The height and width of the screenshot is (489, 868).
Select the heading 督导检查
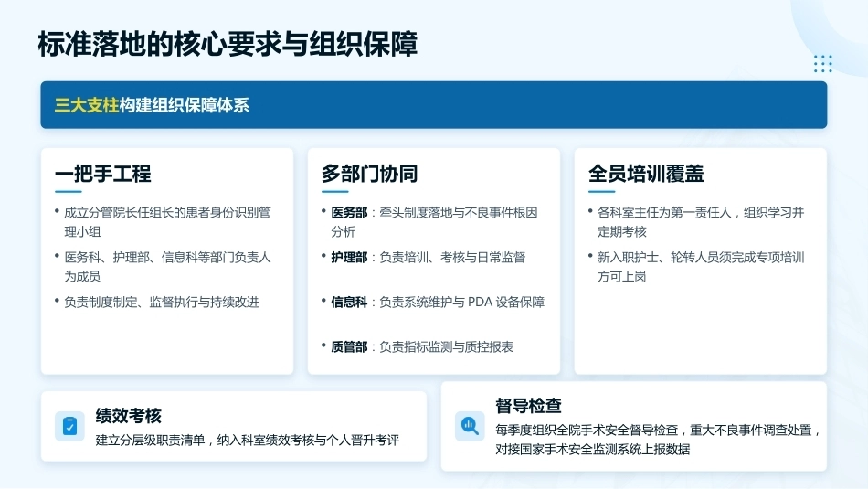click(x=529, y=406)
